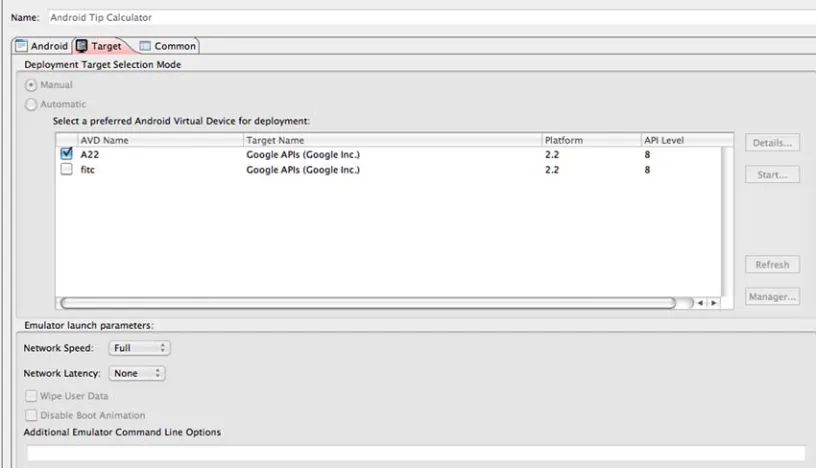Click the Details... button
818x472 pixels.
click(x=772, y=143)
